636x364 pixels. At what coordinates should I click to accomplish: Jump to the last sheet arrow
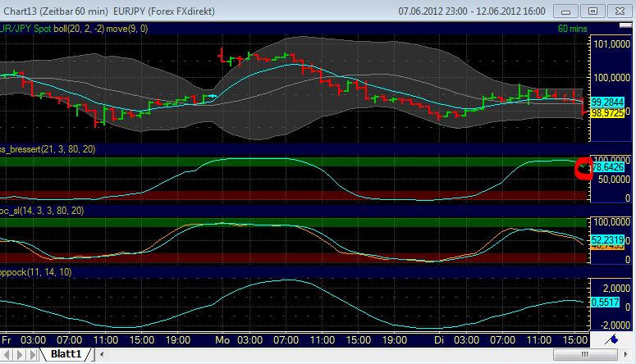[x=34, y=355]
